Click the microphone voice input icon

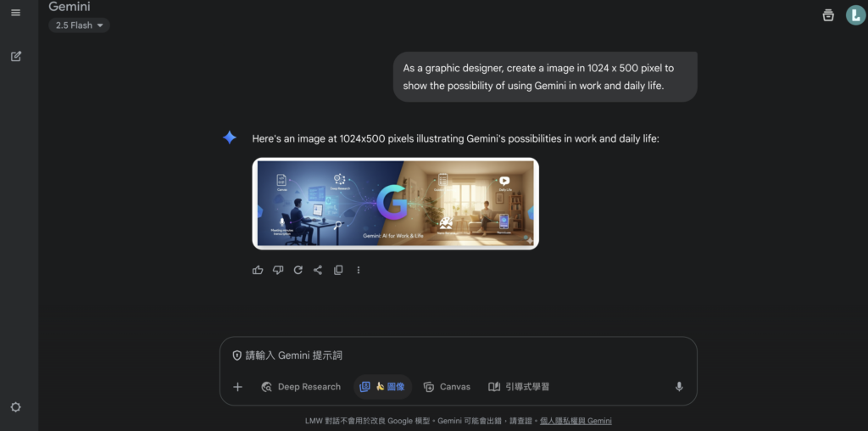(x=679, y=387)
